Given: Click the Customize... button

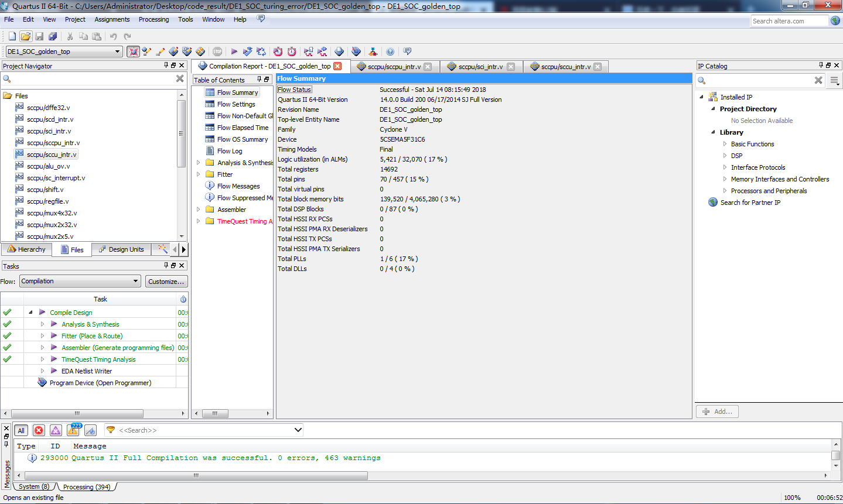Looking at the screenshot, I should tap(166, 282).
